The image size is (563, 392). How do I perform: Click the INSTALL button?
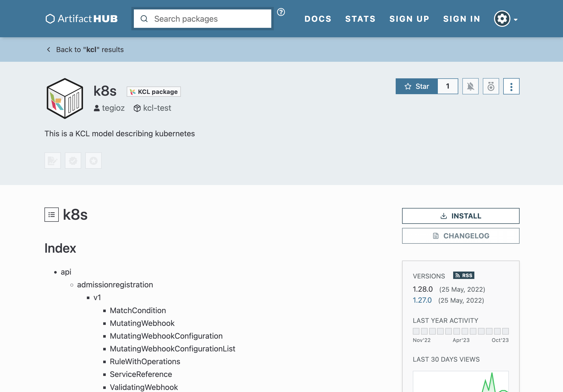[x=461, y=216]
